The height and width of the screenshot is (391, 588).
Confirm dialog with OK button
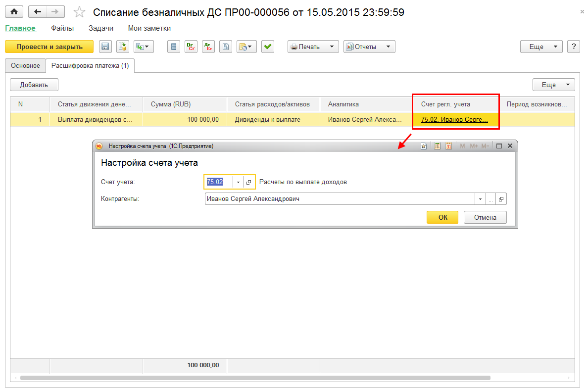click(x=442, y=217)
